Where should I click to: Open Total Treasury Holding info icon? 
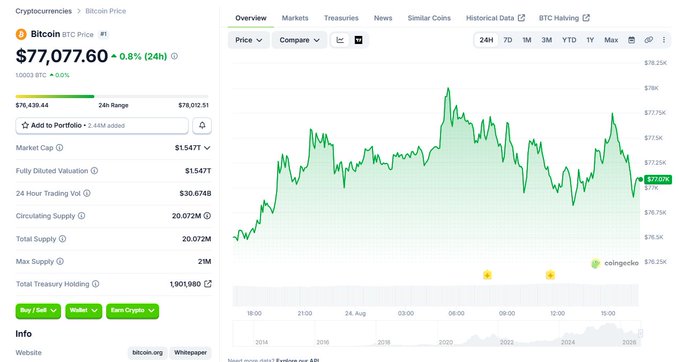(x=95, y=284)
